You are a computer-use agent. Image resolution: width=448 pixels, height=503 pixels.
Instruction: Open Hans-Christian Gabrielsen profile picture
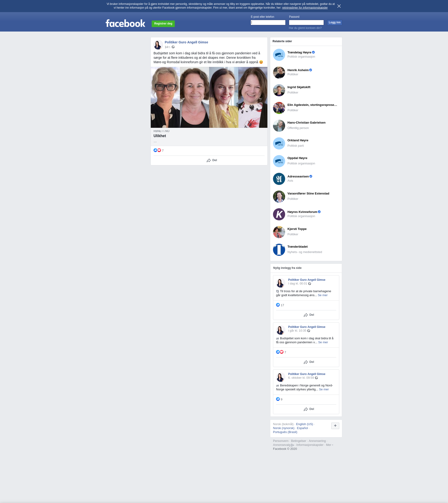[x=279, y=125]
